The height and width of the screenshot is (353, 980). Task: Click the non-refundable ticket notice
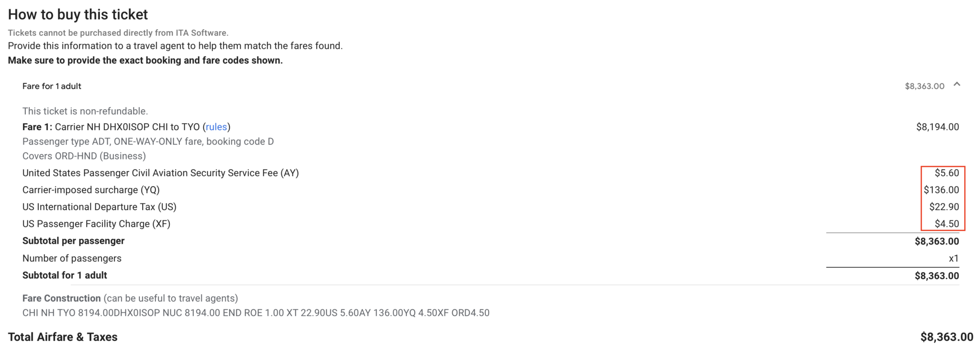[x=85, y=111]
